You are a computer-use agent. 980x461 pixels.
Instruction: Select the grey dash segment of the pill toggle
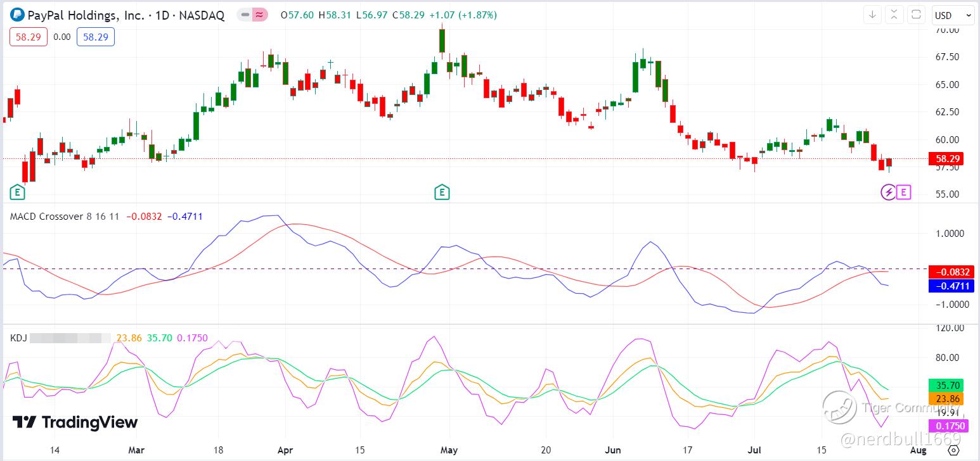coord(245,15)
